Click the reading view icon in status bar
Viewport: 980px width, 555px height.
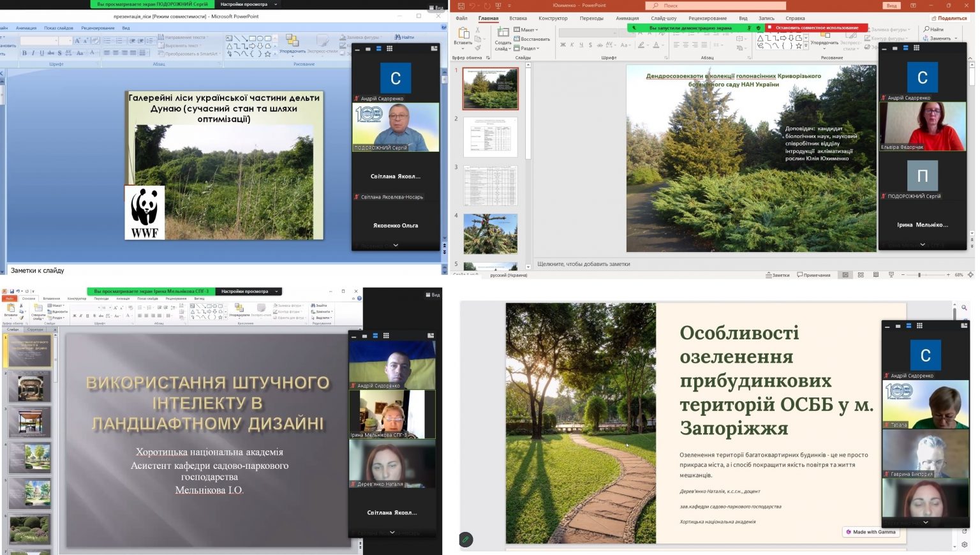pos(875,275)
